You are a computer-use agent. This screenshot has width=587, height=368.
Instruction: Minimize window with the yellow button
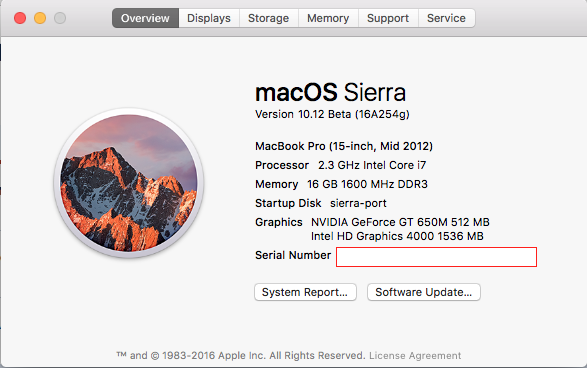pyautogui.click(x=40, y=18)
